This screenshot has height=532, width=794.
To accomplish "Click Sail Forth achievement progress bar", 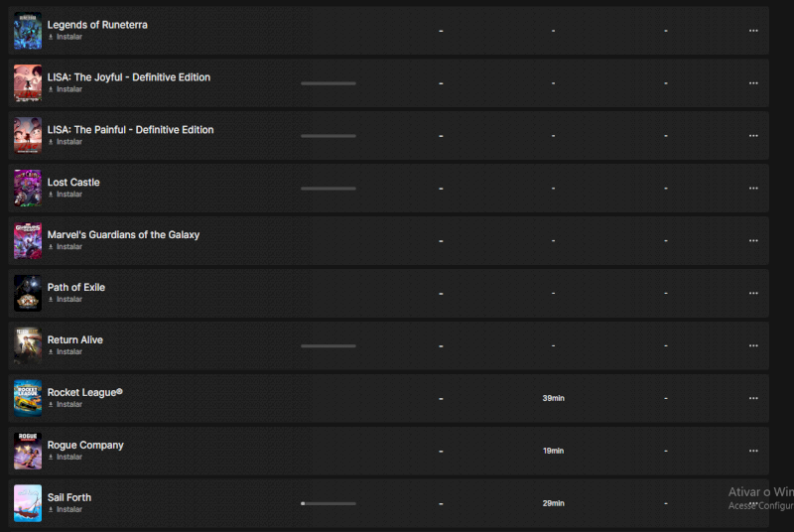I will [x=329, y=504].
